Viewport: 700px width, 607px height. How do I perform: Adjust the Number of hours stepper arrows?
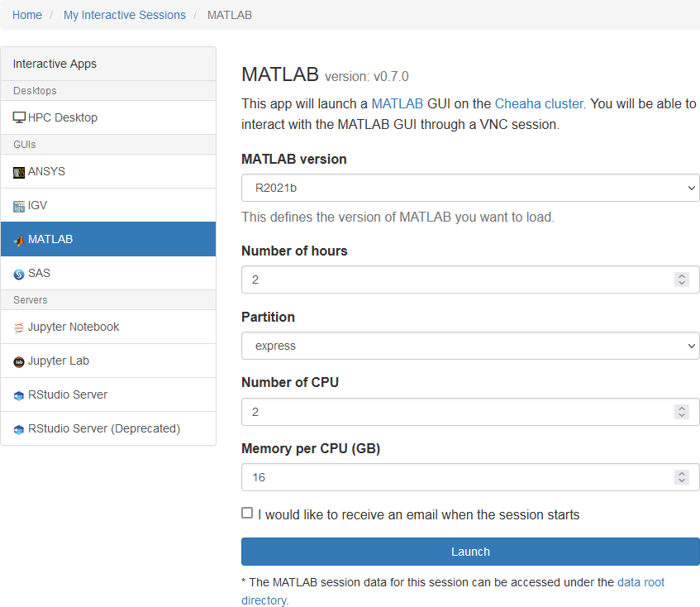coord(681,280)
